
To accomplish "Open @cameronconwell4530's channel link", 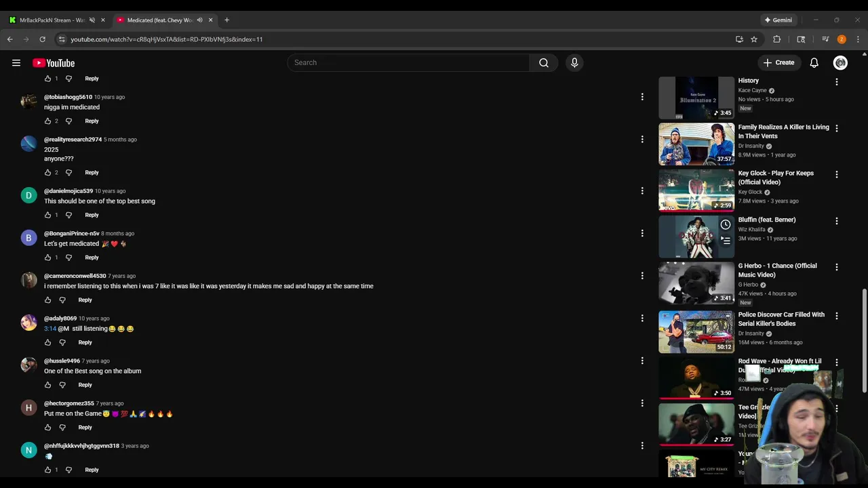I will tap(75, 276).
